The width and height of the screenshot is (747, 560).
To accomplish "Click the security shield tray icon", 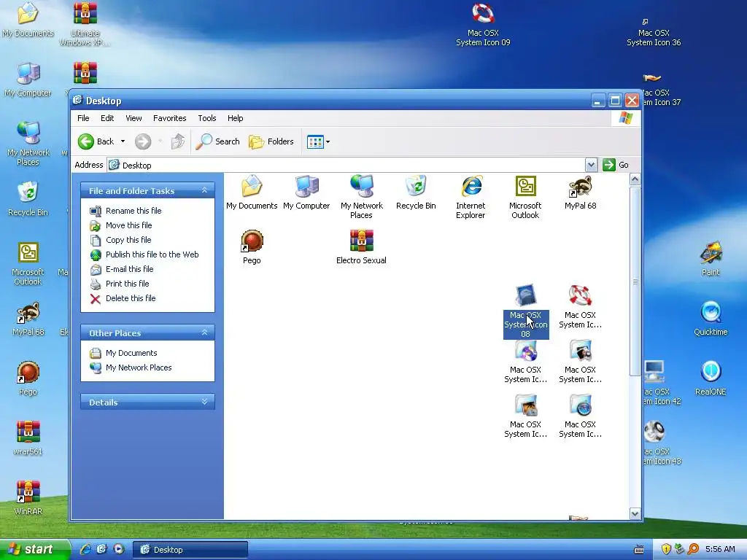I will 666,550.
